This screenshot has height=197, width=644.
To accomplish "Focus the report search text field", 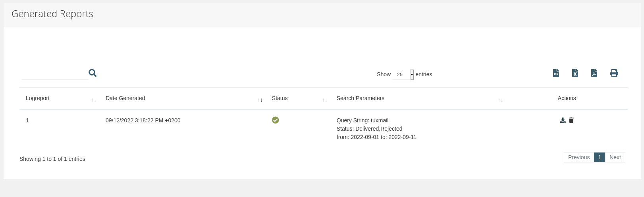I will click(x=55, y=74).
